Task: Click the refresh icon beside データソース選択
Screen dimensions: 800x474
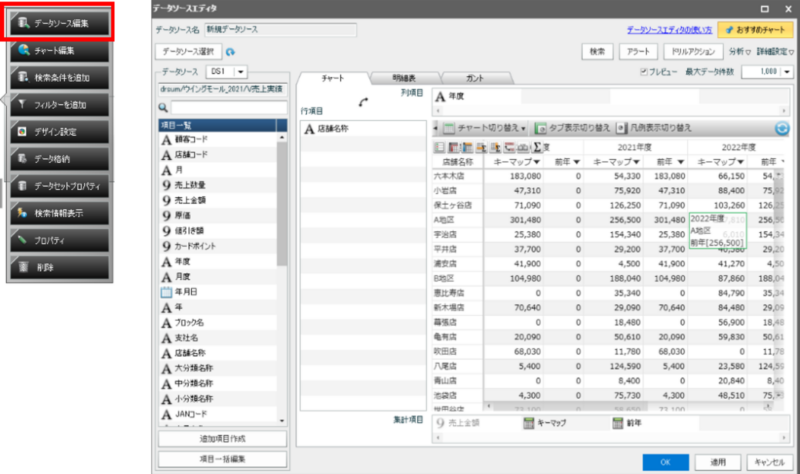Action: 230,52
